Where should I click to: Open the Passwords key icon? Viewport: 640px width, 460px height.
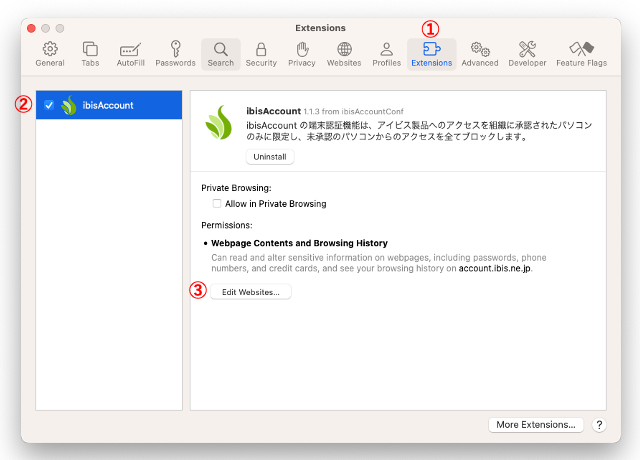tap(175, 53)
